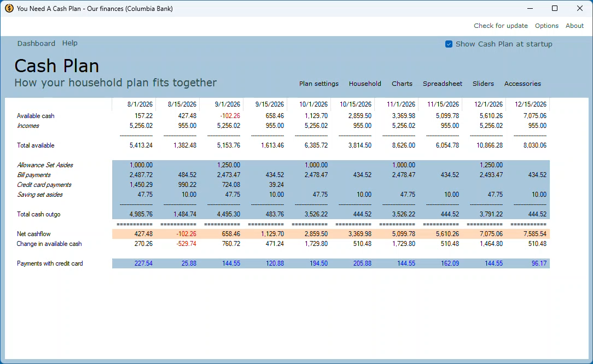Open Options
Screen dimensions: 593x364
pyautogui.click(x=547, y=26)
